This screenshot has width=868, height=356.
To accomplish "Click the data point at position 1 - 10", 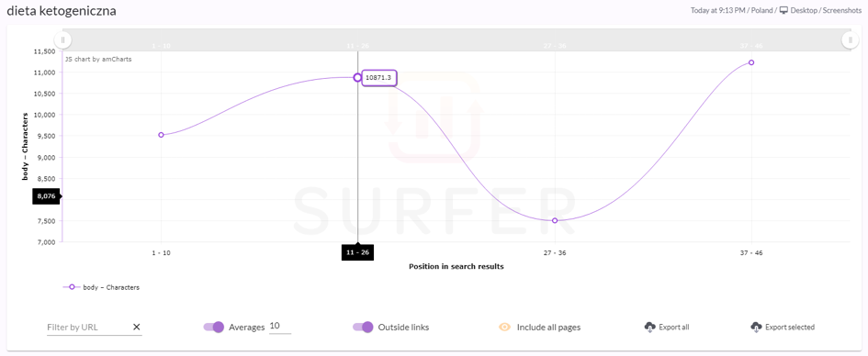I will coord(161,135).
